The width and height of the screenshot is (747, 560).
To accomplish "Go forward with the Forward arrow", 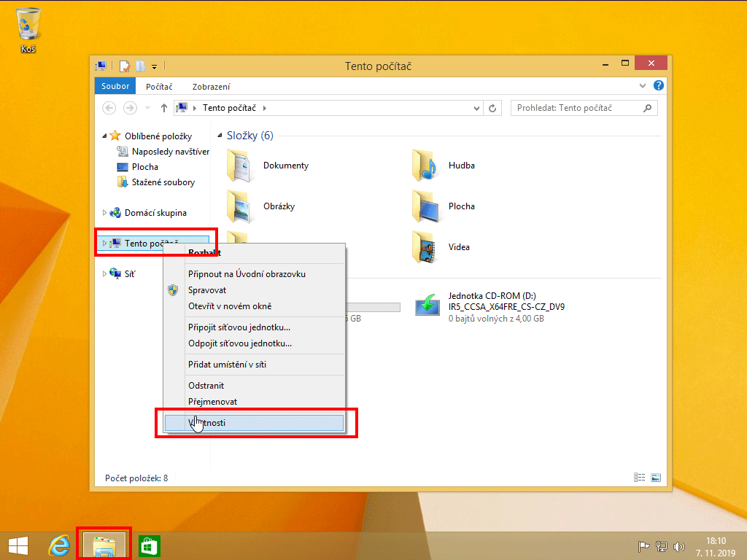I will coord(130,108).
